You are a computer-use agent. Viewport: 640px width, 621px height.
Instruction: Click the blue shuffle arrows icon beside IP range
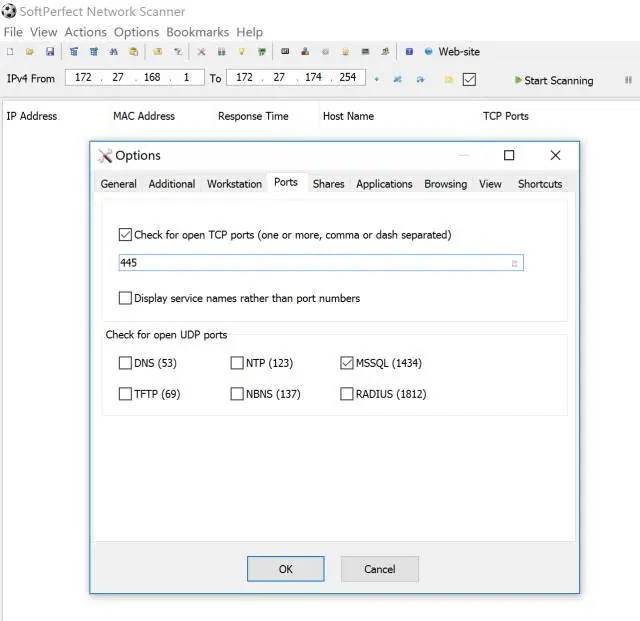397,79
